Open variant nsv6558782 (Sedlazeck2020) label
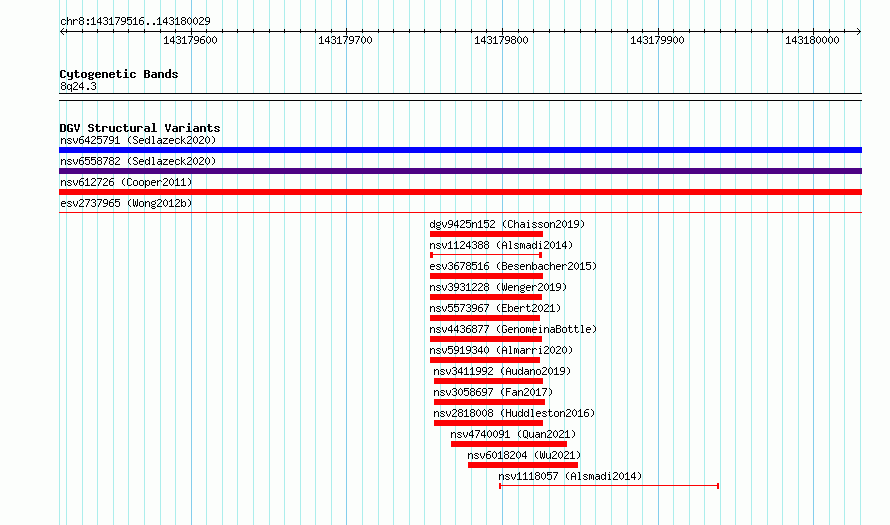Screen dimensions: 890x525 tap(138, 161)
